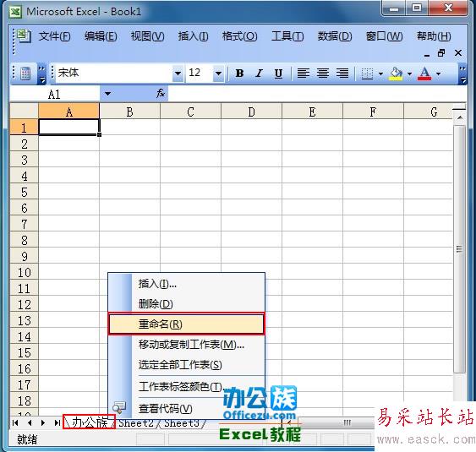Open the 工具(T) menu
Image resolution: width=476 pixels, height=452 pixels.
coord(287,36)
